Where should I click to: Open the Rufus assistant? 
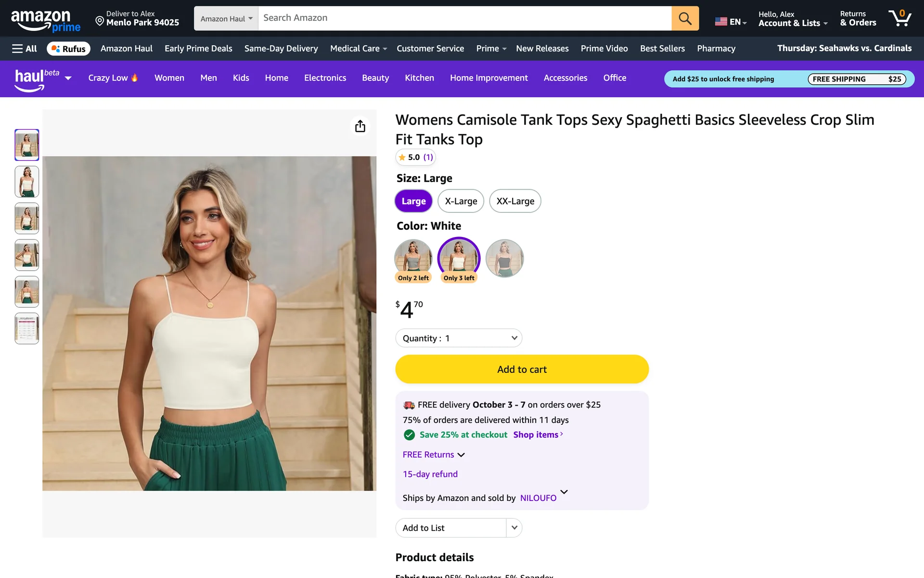(x=68, y=49)
